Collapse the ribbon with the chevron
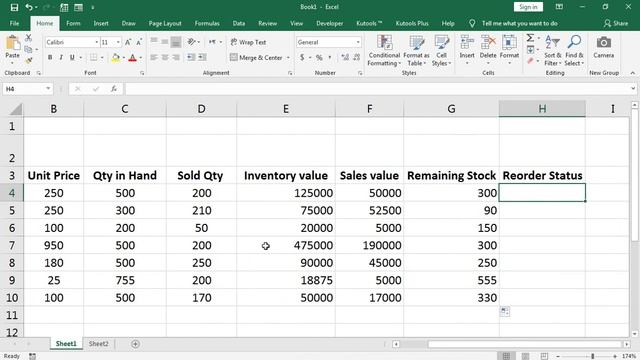 pos(633,73)
